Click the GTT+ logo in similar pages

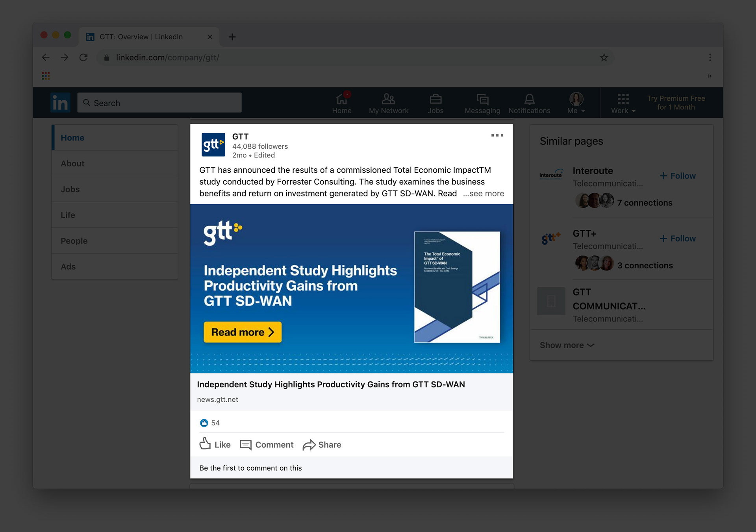[551, 238]
